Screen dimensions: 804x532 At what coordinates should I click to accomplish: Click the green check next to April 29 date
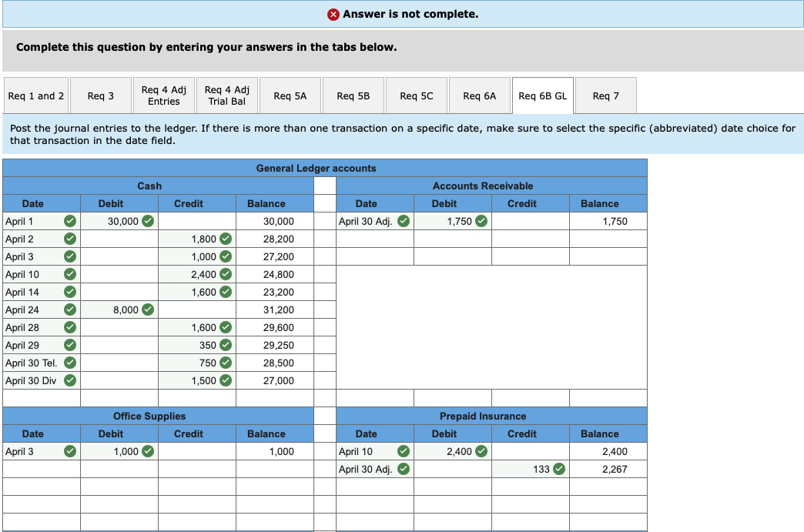pyautogui.click(x=70, y=345)
